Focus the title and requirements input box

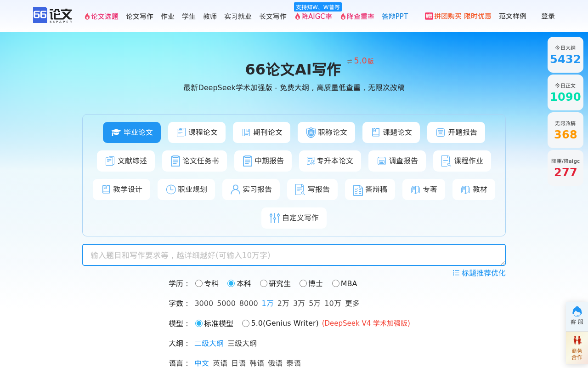(x=294, y=255)
